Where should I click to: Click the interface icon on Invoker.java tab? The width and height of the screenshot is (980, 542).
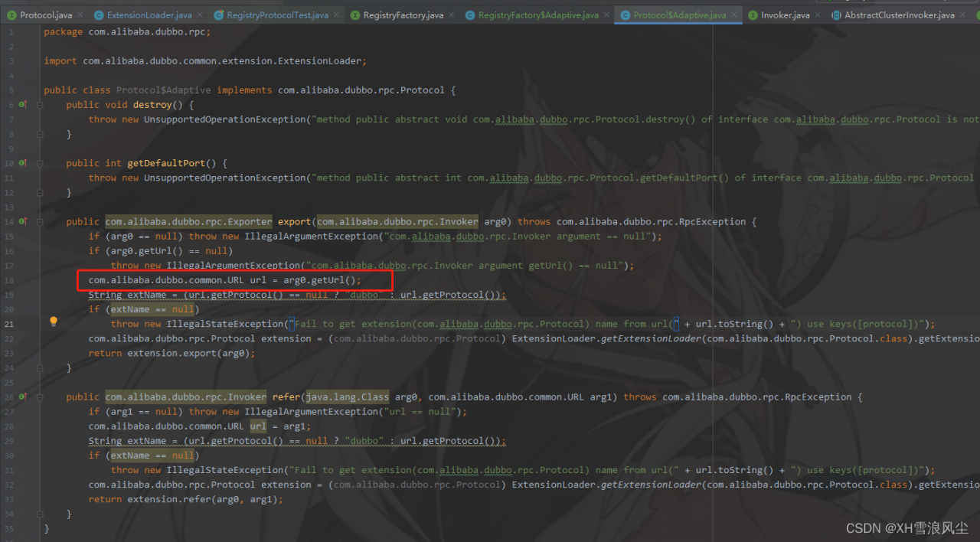coord(753,15)
